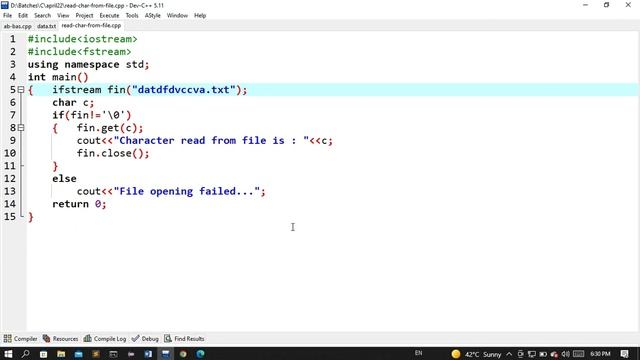Viewport: 640px width, 360px height.
Task: Click the text "#include<fstream>"
Action: coord(80,52)
